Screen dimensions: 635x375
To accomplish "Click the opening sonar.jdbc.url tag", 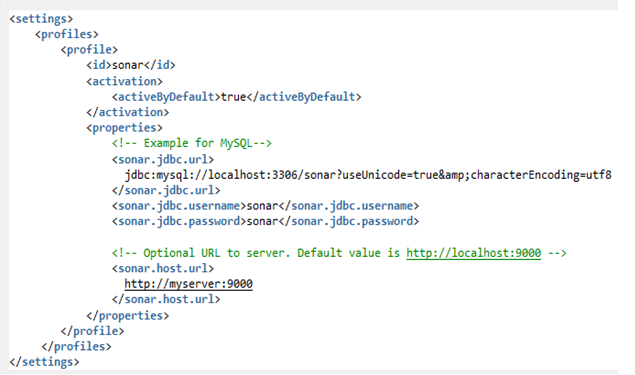I will click(x=163, y=160).
